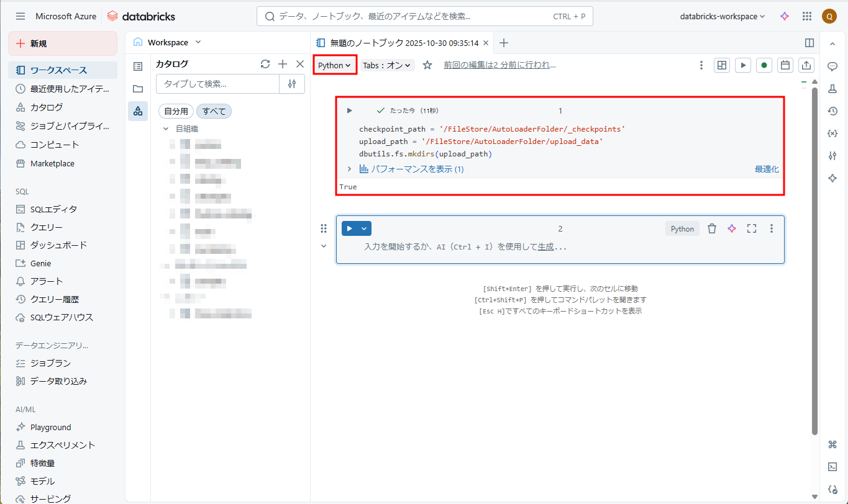Image resolution: width=848 pixels, height=504 pixels.
Task: Click the catalog search input field
Action: click(x=217, y=84)
